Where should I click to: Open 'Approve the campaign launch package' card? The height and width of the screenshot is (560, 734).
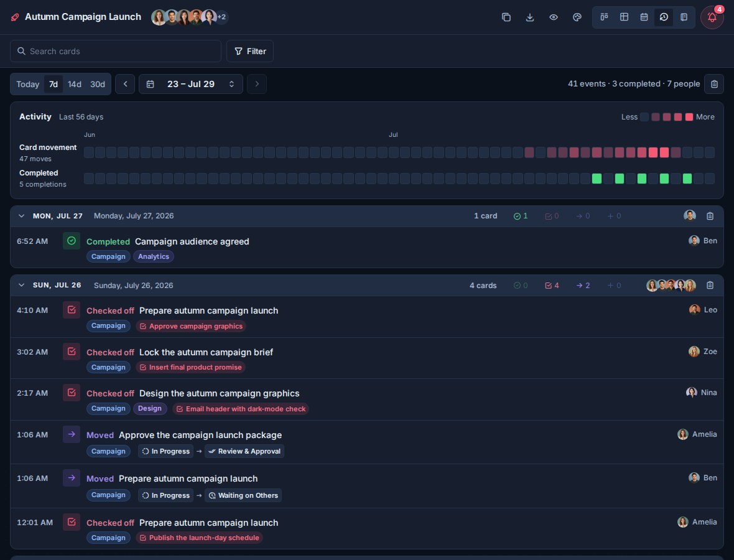[x=200, y=435]
